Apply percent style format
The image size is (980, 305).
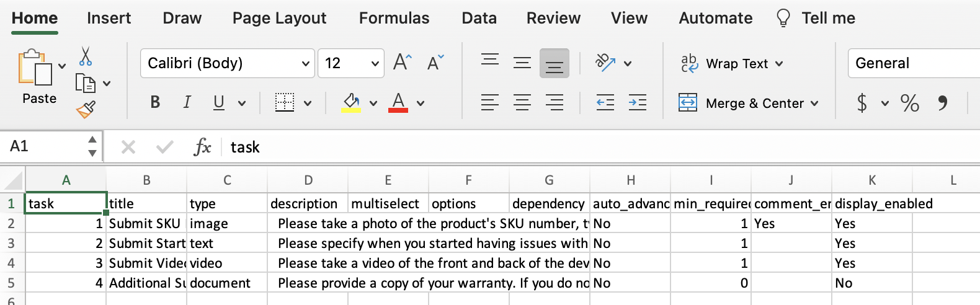pos(909,102)
